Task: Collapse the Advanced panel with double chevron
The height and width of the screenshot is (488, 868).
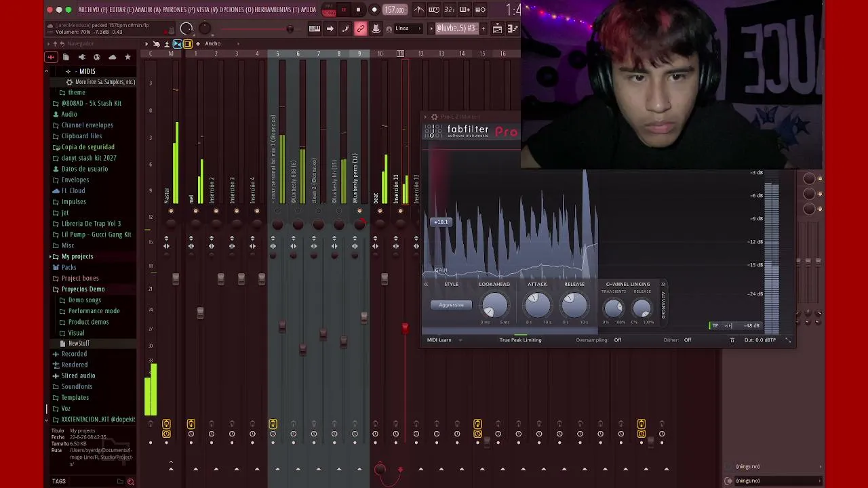Action: click(663, 285)
